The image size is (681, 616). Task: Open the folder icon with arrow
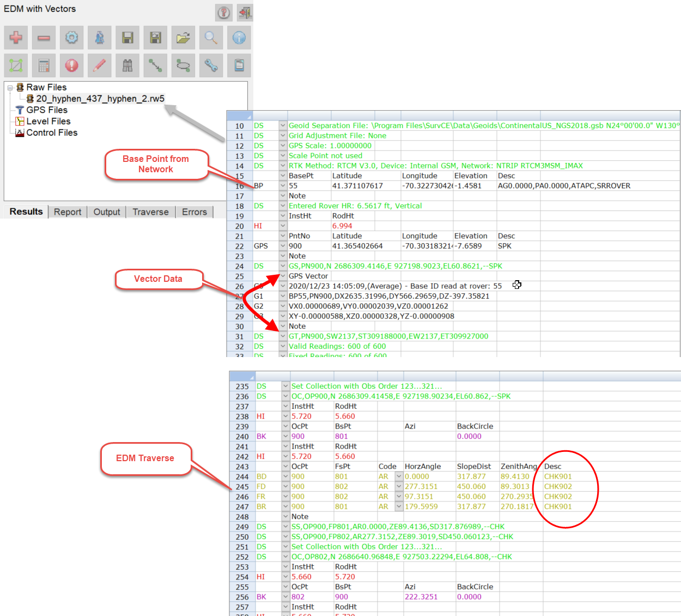tap(183, 38)
